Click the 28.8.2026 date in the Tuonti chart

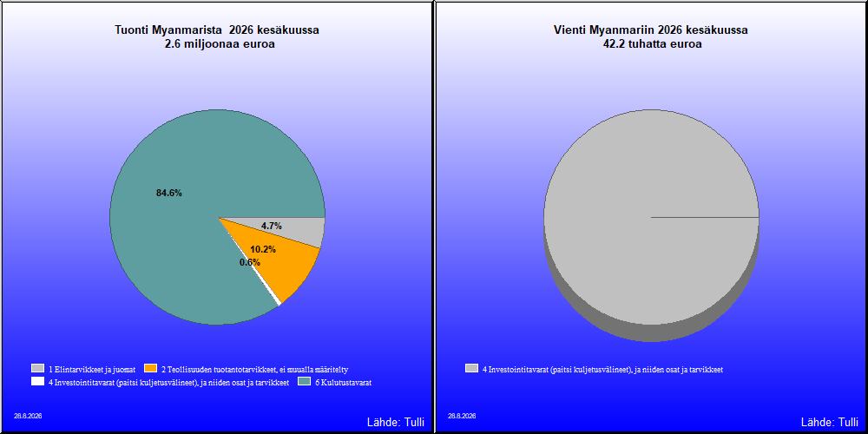click(x=29, y=416)
